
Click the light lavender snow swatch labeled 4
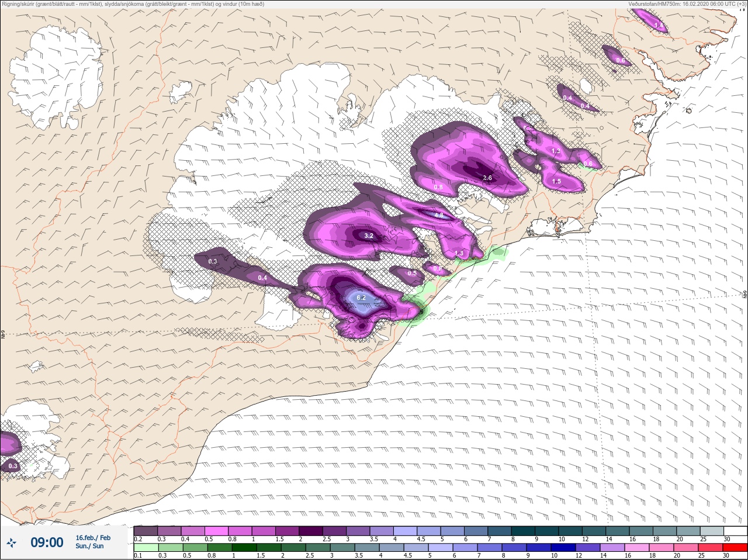pyautogui.click(x=405, y=531)
